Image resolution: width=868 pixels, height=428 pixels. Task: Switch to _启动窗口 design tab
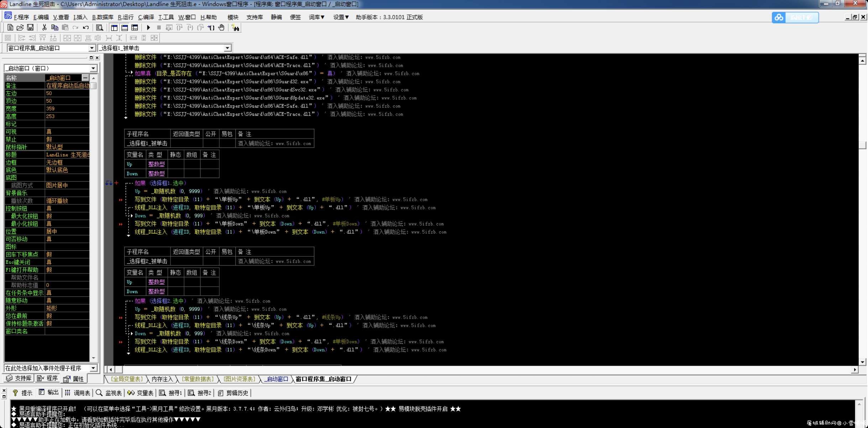pos(276,379)
